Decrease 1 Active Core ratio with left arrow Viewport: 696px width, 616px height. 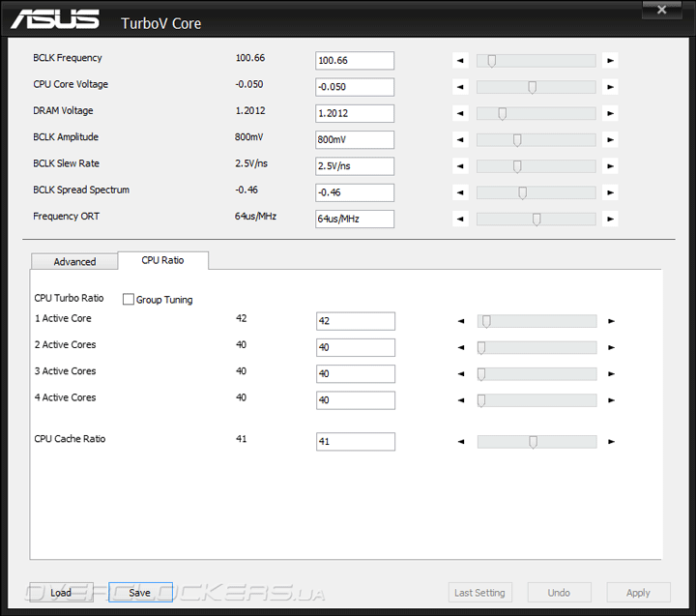pyautogui.click(x=461, y=321)
